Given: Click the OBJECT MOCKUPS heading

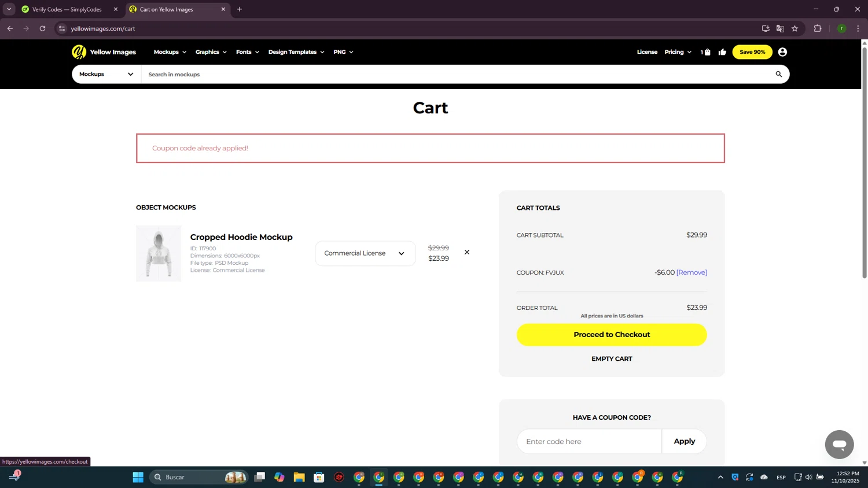Looking at the screenshot, I should tap(166, 208).
